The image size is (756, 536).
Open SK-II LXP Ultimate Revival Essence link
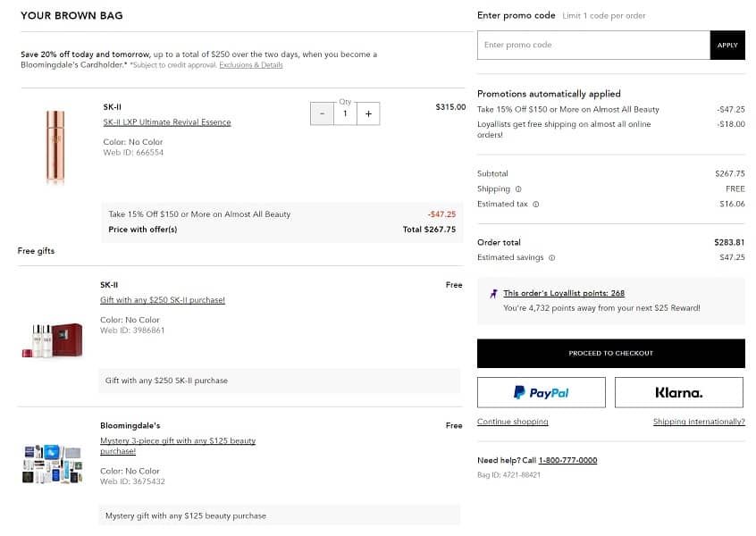(x=167, y=122)
